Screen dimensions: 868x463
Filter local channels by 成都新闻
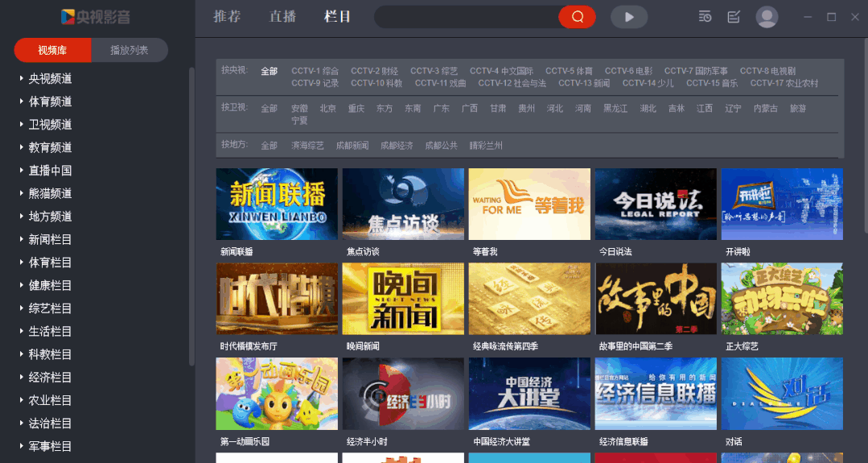[x=352, y=146]
